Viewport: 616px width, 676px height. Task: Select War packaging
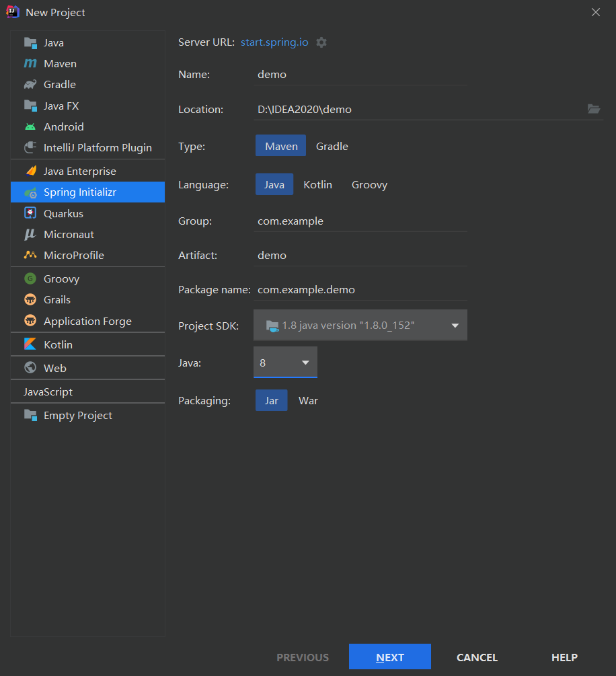click(x=308, y=400)
